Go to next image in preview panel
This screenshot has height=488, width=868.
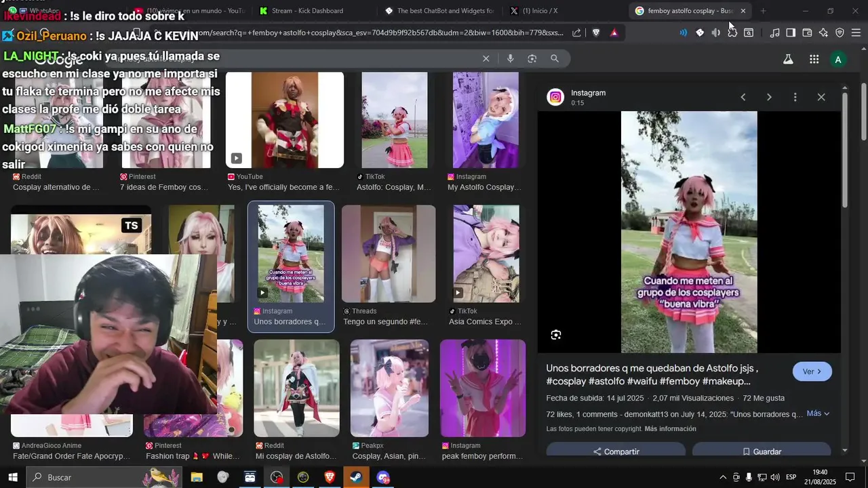[769, 97]
